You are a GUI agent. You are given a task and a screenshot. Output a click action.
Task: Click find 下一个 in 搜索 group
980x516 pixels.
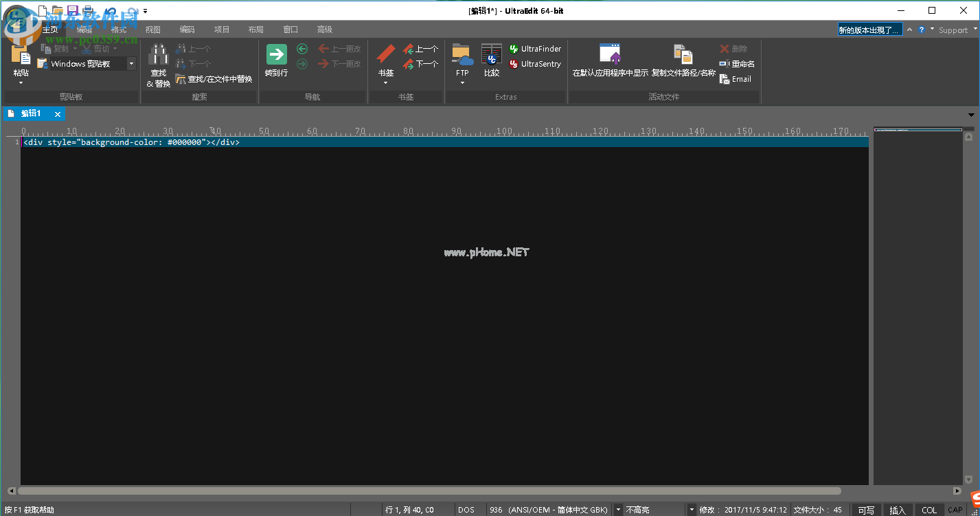click(x=192, y=64)
